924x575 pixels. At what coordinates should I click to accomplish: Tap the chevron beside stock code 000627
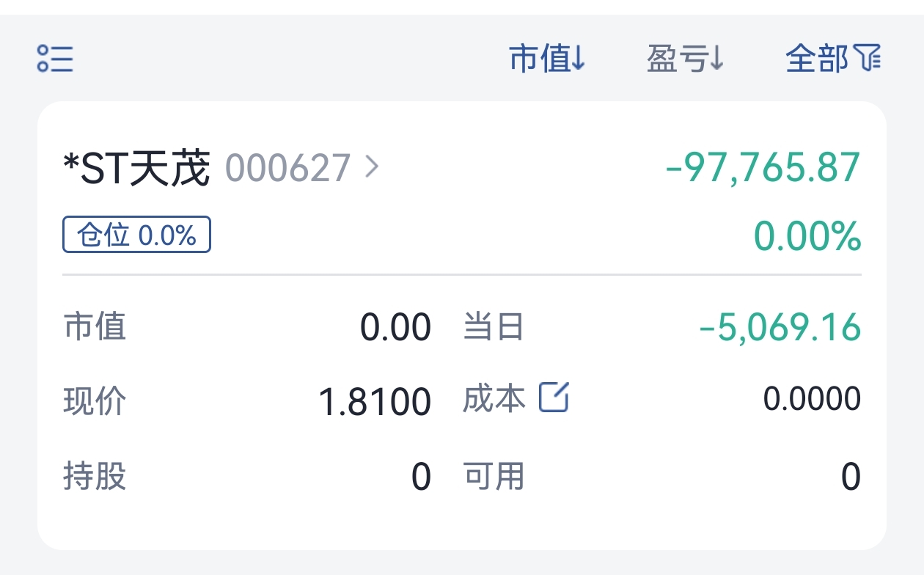tap(372, 168)
